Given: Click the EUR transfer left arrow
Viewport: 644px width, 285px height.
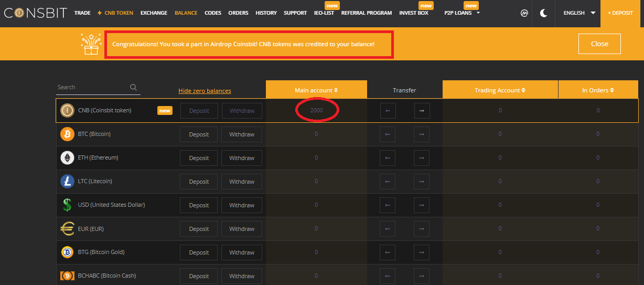Looking at the screenshot, I should 388,229.
